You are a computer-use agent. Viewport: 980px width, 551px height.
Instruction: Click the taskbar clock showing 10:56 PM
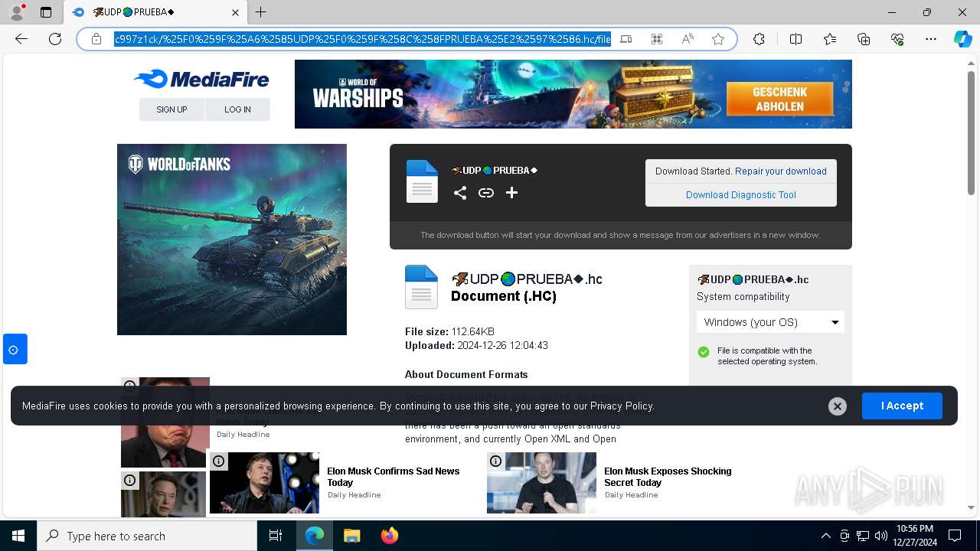[914, 536]
